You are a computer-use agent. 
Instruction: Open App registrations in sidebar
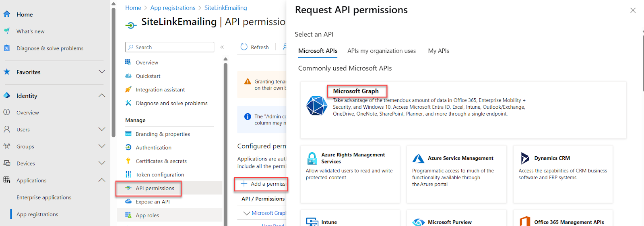[37, 214]
